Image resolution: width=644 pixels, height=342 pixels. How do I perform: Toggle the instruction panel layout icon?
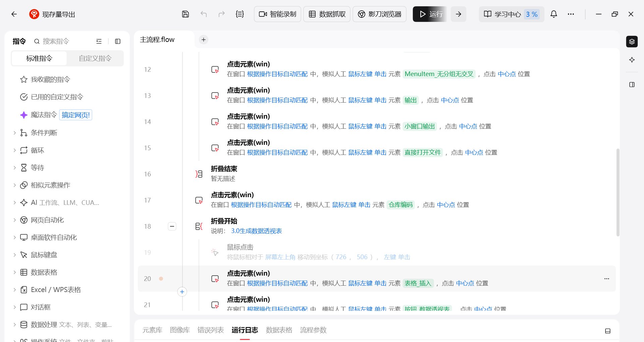pyautogui.click(x=118, y=41)
